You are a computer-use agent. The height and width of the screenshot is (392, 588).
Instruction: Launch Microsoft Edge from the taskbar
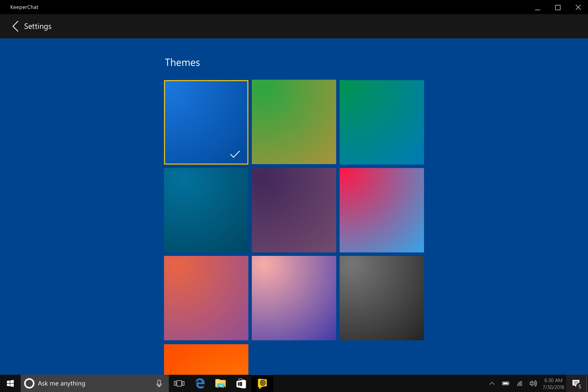pos(199,383)
